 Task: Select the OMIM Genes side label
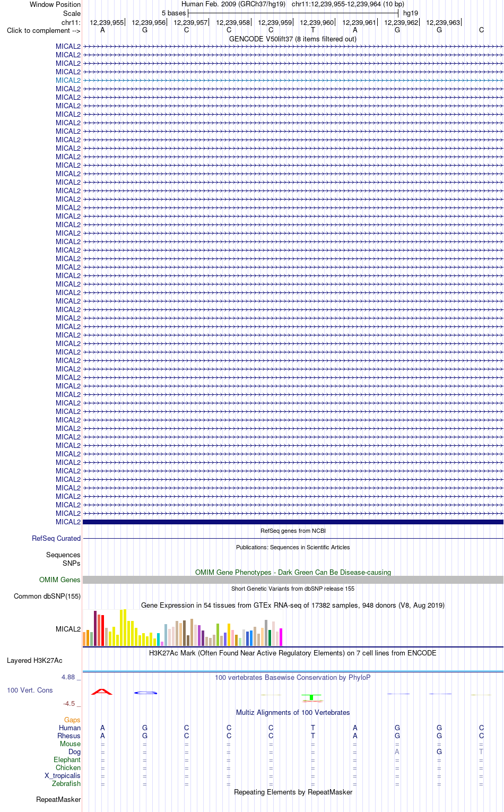pos(60,580)
